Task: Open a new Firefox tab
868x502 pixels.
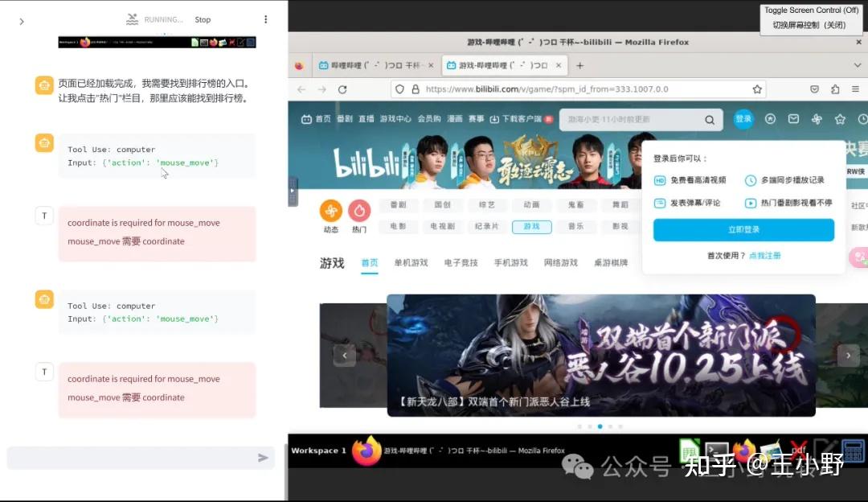Action: point(579,65)
